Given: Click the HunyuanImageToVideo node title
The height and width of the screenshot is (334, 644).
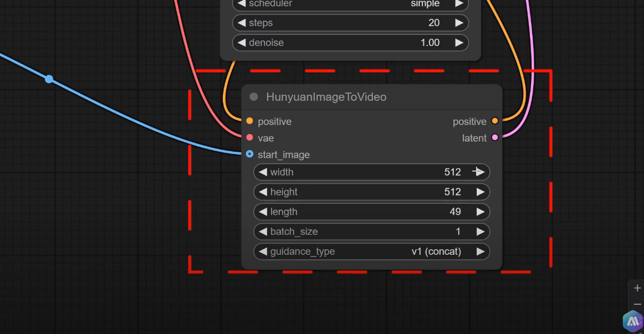Looking at the screenshot, I should click(326, 97).
